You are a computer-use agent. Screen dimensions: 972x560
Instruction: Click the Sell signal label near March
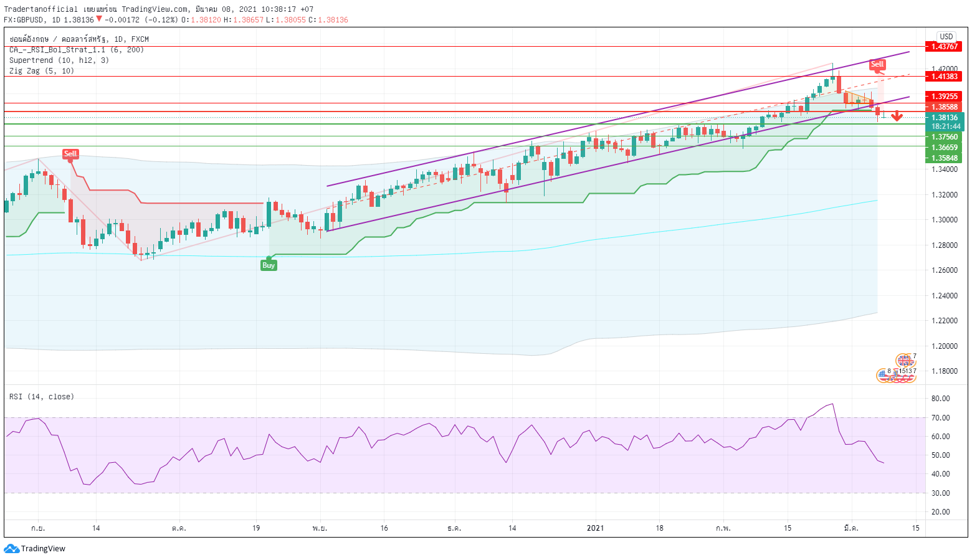[x=877, y=64]
